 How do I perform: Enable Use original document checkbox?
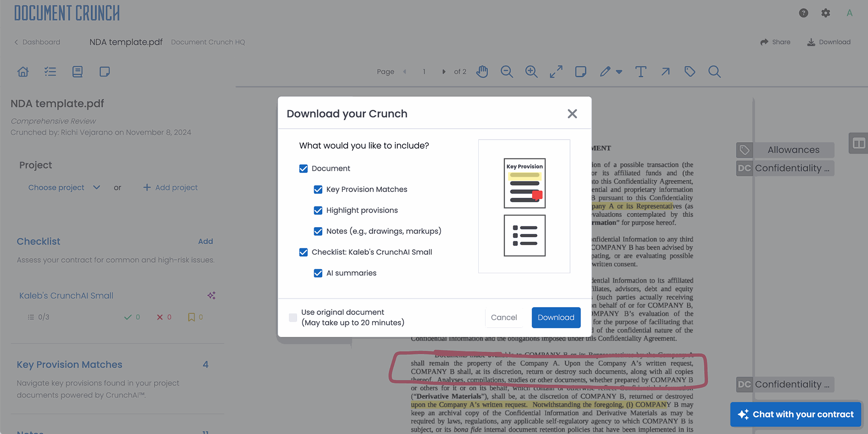click(293, 317)
